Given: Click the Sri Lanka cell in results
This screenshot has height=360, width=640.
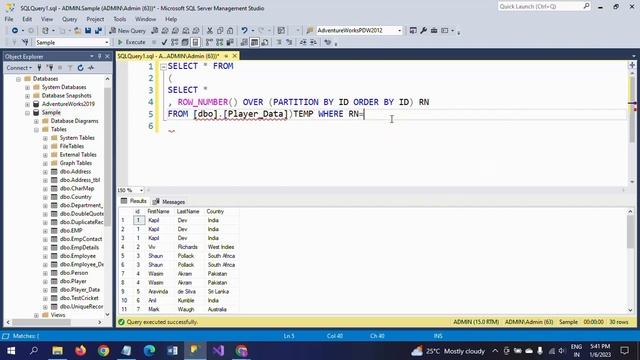Looking at the screenshot, I should pos(218,291).
